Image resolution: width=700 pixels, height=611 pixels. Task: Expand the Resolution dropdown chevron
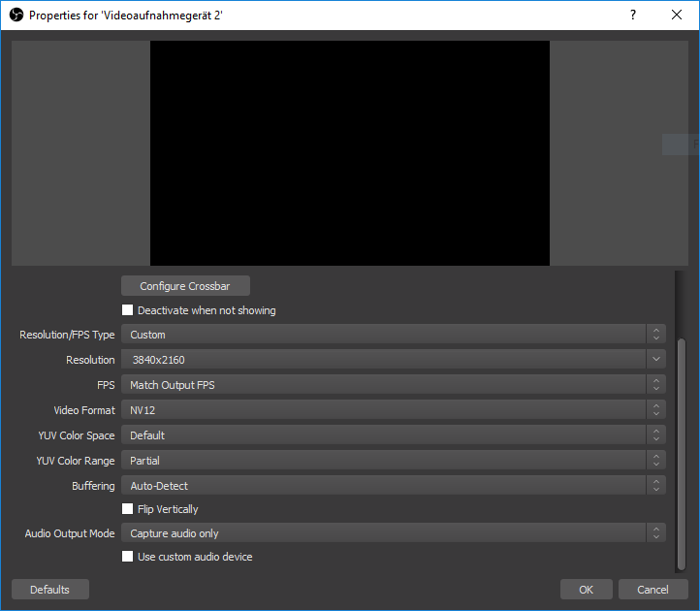[x=655, y=360]
